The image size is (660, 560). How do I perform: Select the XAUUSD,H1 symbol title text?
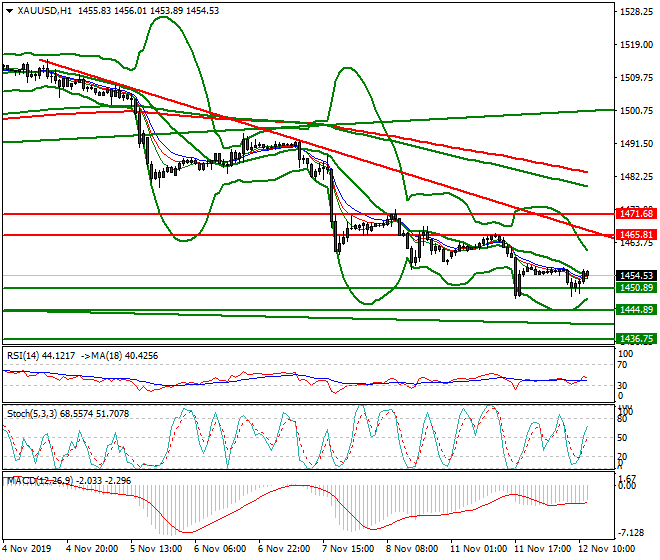click(x=45, y=11)
